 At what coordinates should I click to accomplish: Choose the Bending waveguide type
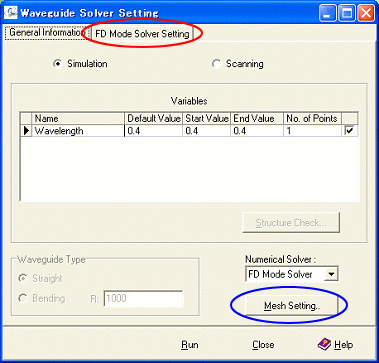click(23, 298)
